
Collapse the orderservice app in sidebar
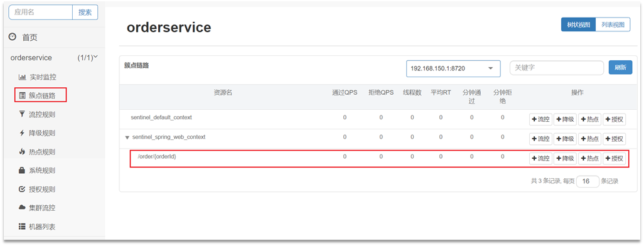[95, 57]
